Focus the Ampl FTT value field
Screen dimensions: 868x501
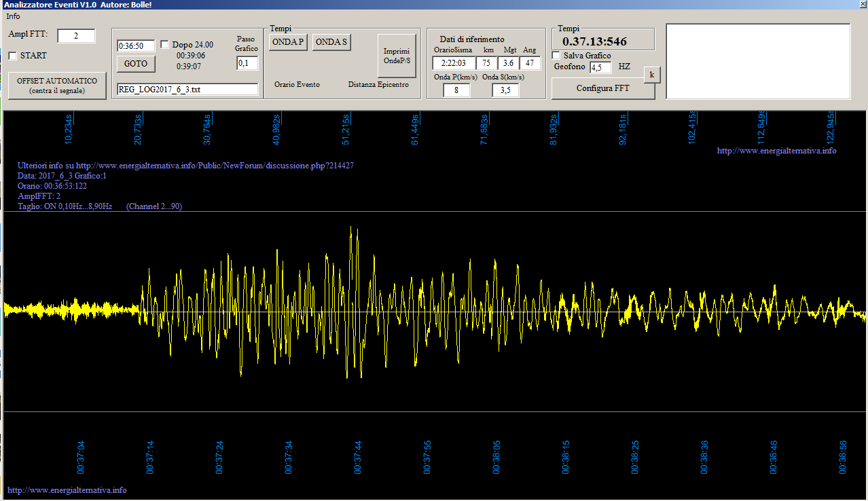[x=76, y=36]
